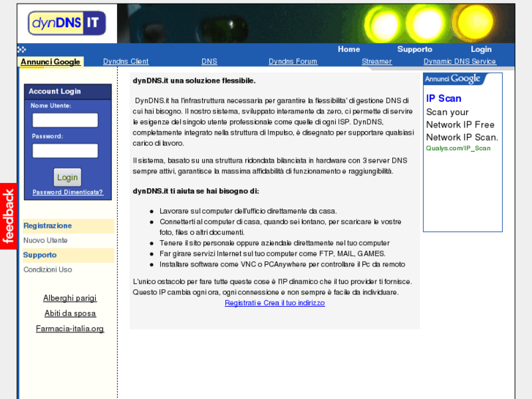Click the Login button in Account Login

pos(67,177)
